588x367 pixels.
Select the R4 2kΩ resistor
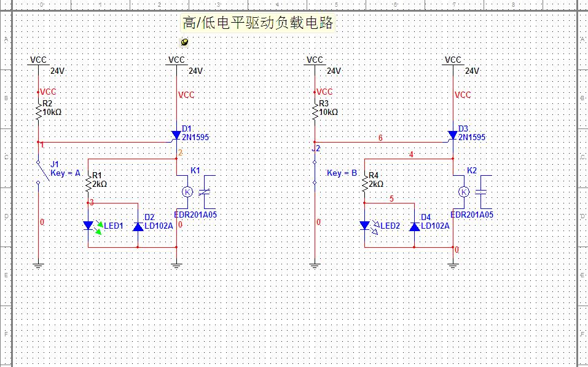click(365, 183)
